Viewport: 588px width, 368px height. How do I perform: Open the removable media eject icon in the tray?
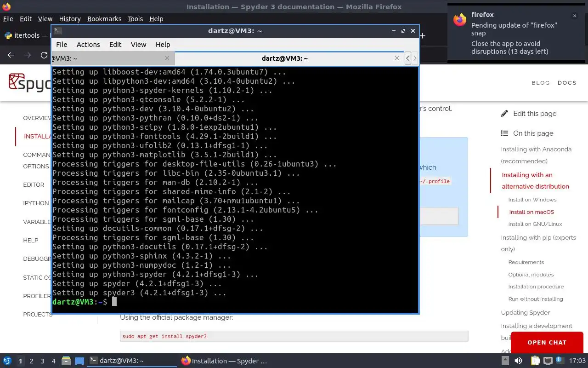click(505, 361)
